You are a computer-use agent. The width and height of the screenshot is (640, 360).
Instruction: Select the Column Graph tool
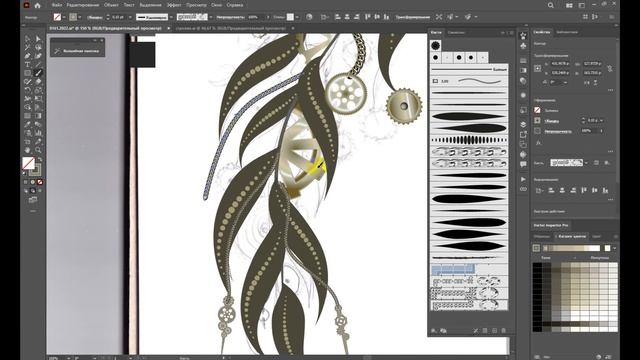[38, 133]
